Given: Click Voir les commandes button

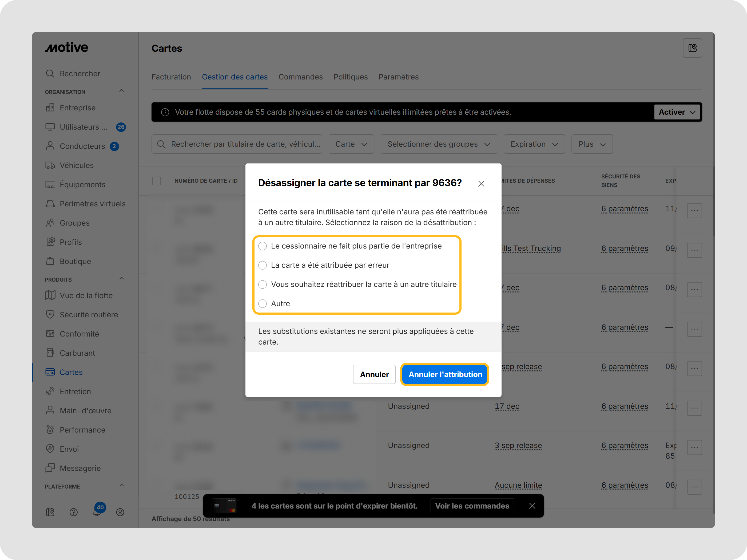Looking at the screenshot, I should pos(472,506).
